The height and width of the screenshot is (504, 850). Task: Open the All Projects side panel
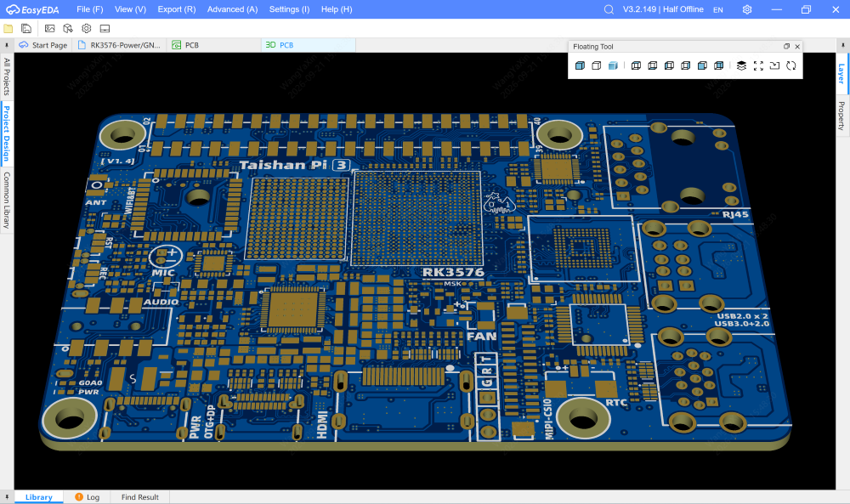[x=7, y=76]
